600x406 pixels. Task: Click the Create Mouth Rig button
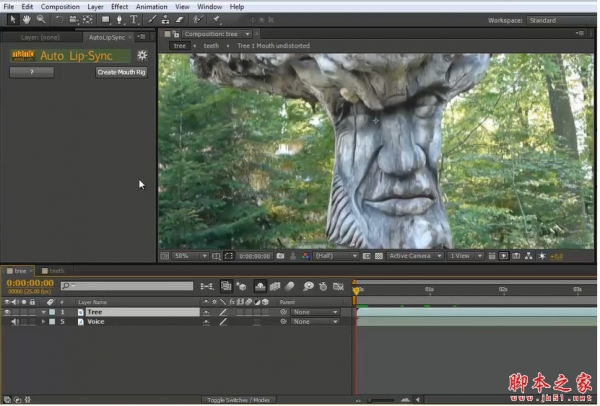[121, 72]
